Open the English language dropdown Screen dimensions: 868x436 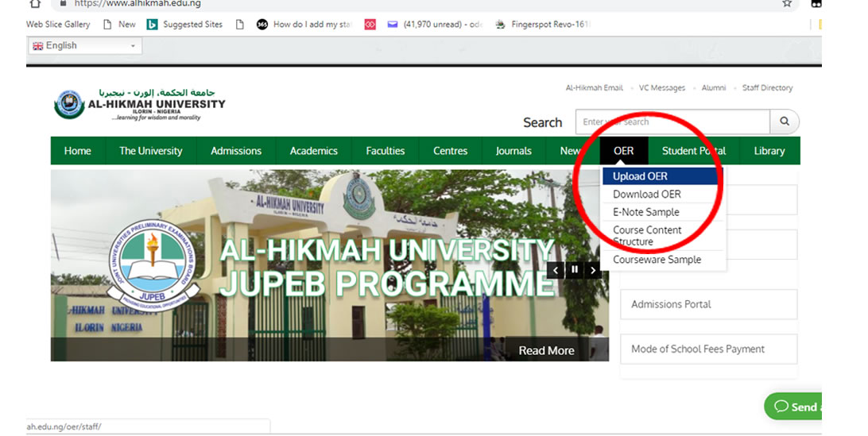click(x=85, y=46)
